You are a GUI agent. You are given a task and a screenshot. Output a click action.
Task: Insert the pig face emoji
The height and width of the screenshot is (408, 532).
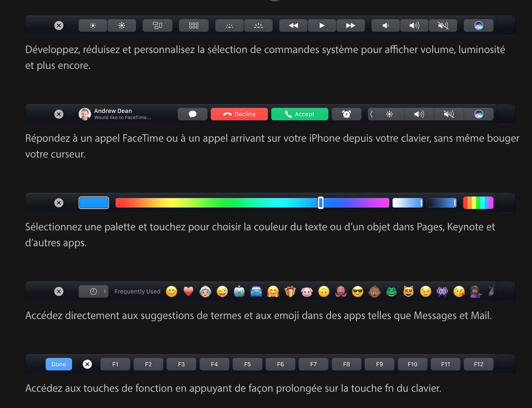click(307, 291)
